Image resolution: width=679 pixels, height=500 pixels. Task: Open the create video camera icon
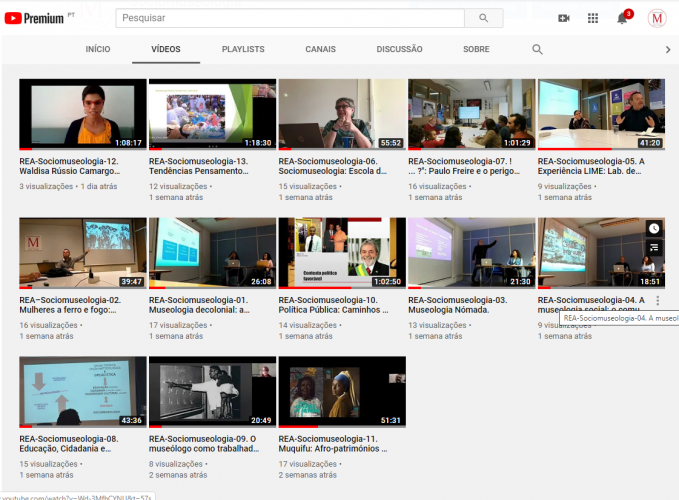tap(563, 18)
